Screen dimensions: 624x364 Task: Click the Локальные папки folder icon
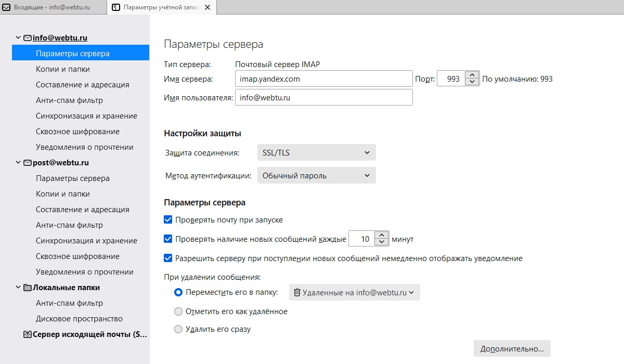tap(28, 288)
